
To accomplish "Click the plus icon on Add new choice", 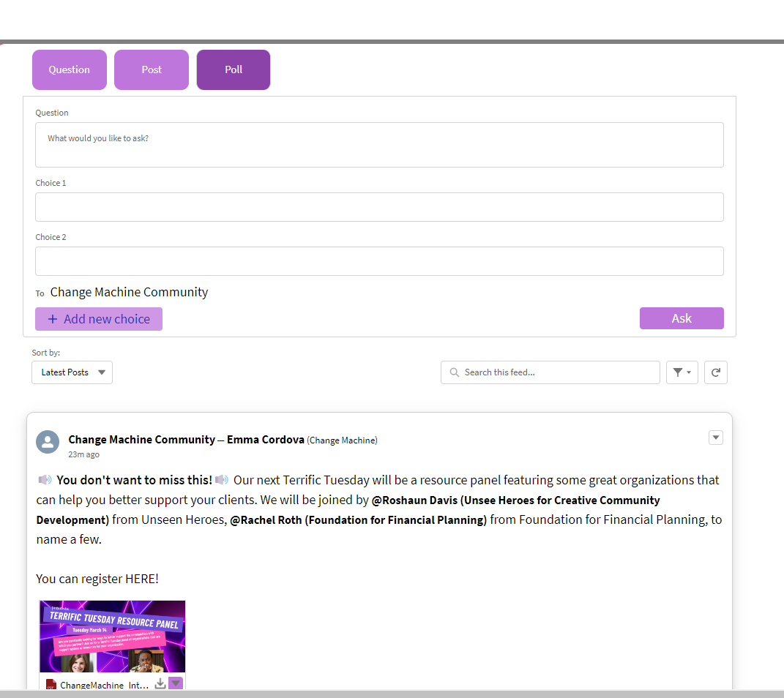I will point(53,319).
